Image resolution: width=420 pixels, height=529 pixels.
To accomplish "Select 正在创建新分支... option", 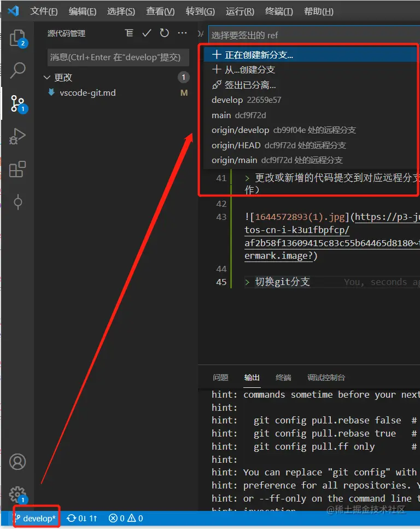I will point(311,55).
